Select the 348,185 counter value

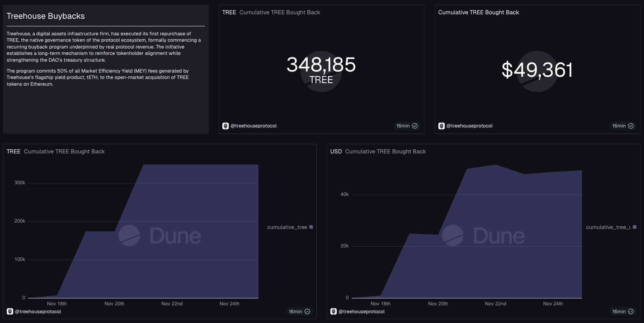point(321,65)
